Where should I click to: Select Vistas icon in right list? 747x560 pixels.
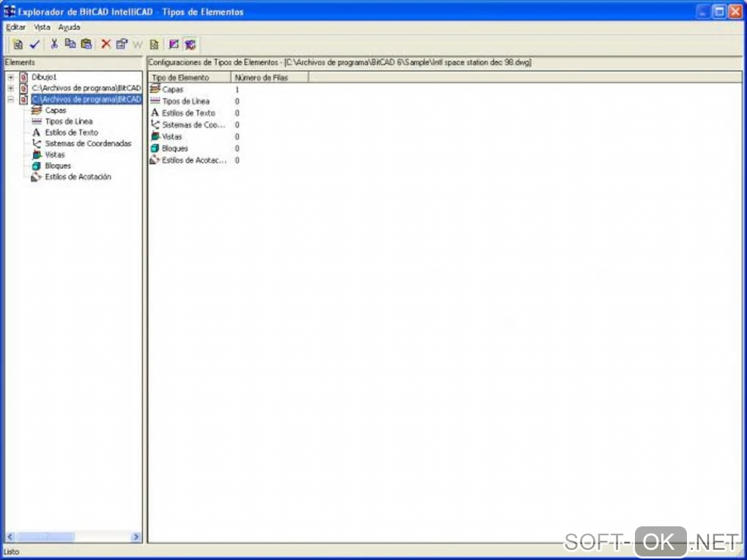[x=155, y=137]
